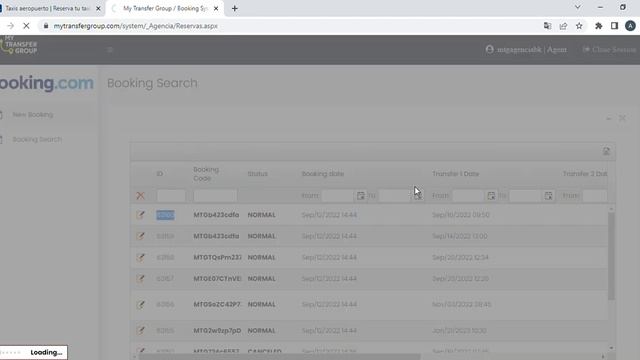The image size is (640, 360).
Task: Click the Transfer 1 Date From input
Action: [x=468, y=196]
